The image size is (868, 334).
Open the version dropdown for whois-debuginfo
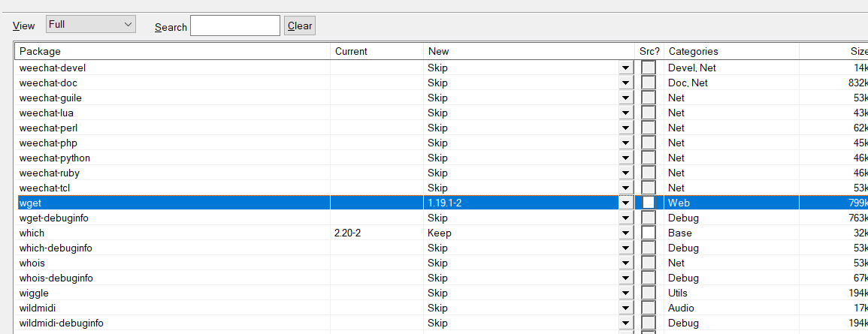tap(626, 278)
